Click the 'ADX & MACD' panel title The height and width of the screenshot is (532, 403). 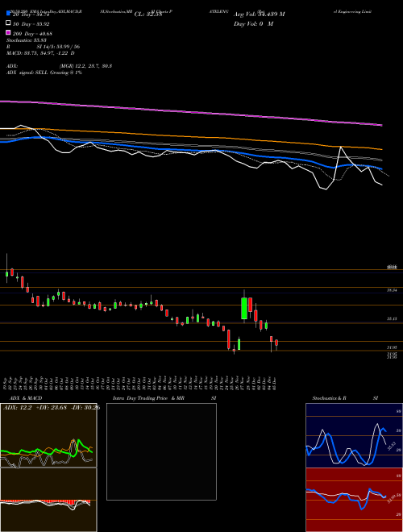coord(26,398)
